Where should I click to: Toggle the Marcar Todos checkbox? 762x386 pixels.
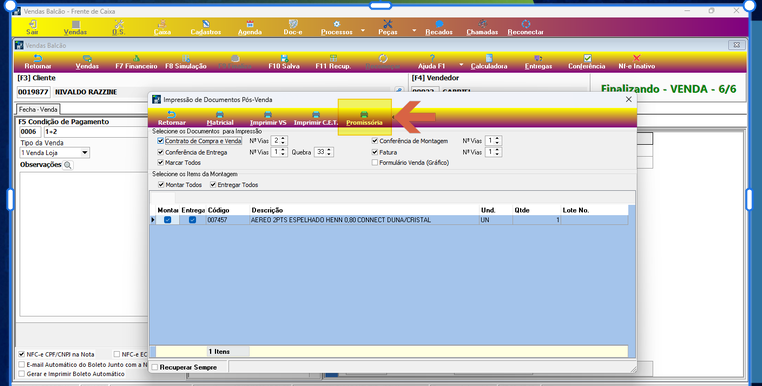coord(160,162)
